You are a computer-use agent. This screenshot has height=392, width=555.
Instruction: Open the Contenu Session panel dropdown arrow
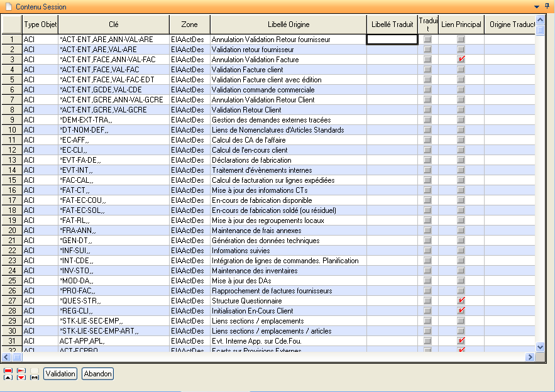pyautogui.click(x=537, y=6)
